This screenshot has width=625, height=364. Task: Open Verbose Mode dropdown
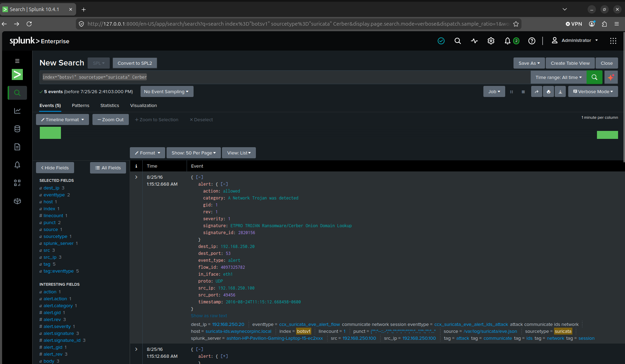point(593,91)
